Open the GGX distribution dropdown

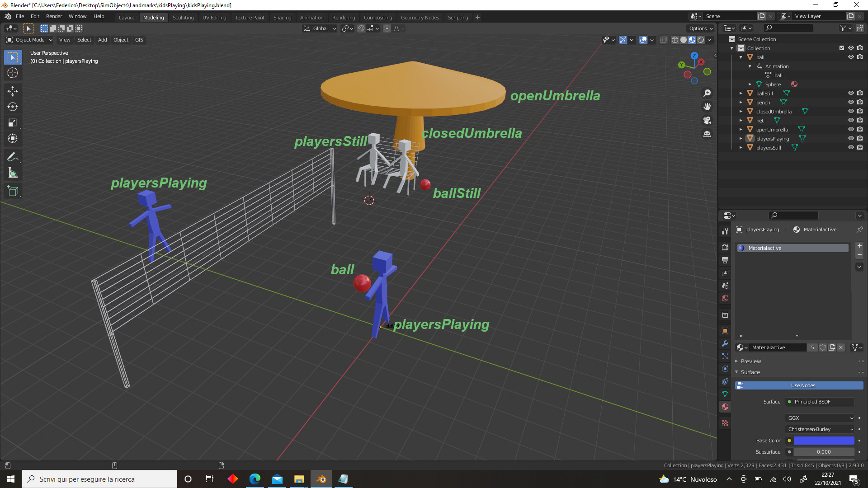[820, 418]
